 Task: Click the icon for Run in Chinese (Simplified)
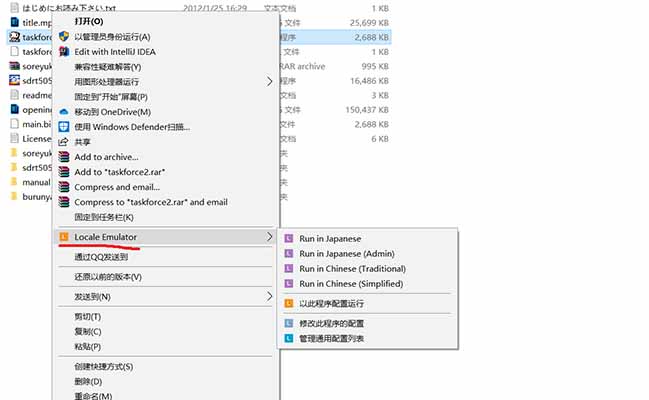[289, 284]
